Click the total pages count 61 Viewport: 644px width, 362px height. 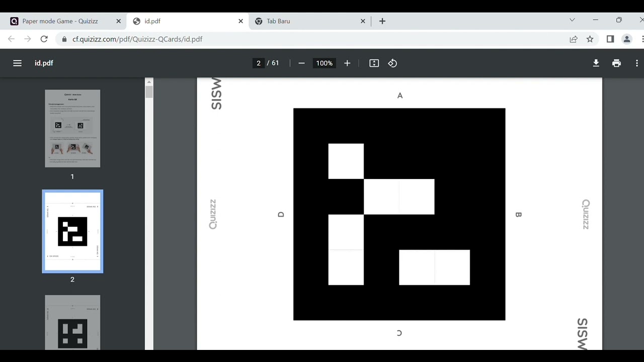(275, 63)
